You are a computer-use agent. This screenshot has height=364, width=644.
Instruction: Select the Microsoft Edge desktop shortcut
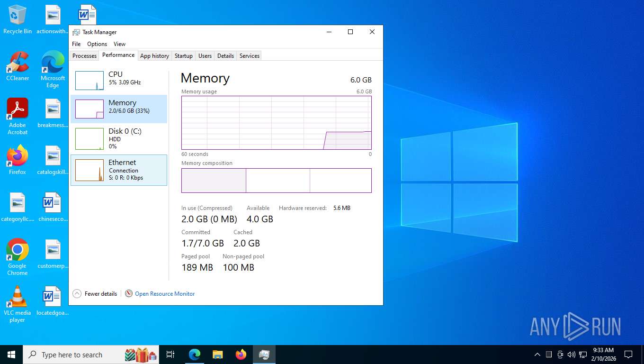pos(53,70)
